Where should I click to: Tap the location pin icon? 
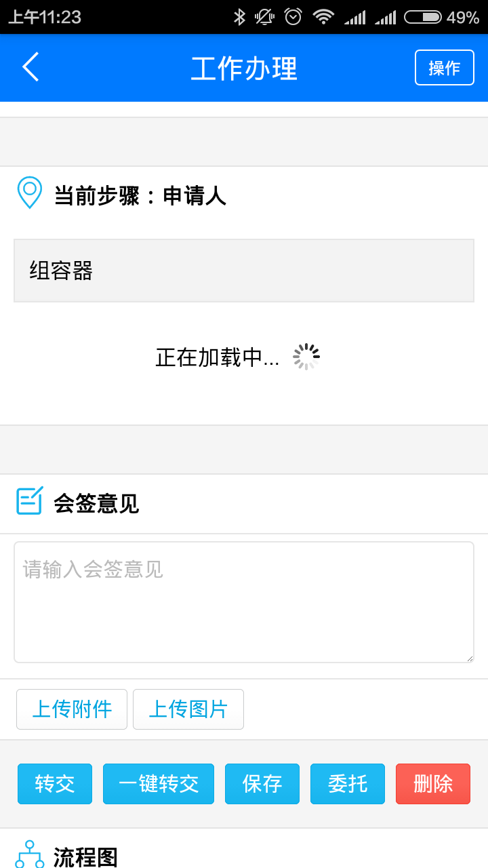30,193
